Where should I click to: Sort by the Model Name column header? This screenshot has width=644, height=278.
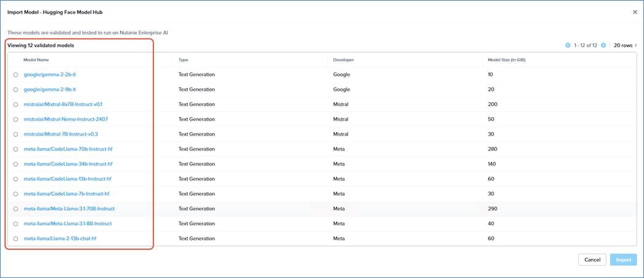[36, 60]
